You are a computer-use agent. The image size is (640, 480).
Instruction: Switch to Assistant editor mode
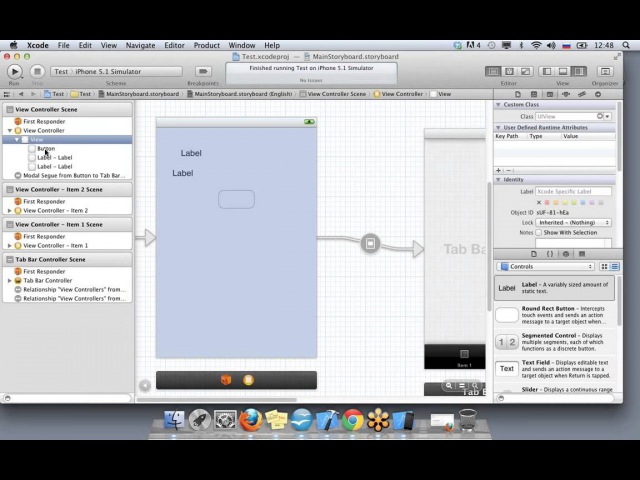click(509, 71)
